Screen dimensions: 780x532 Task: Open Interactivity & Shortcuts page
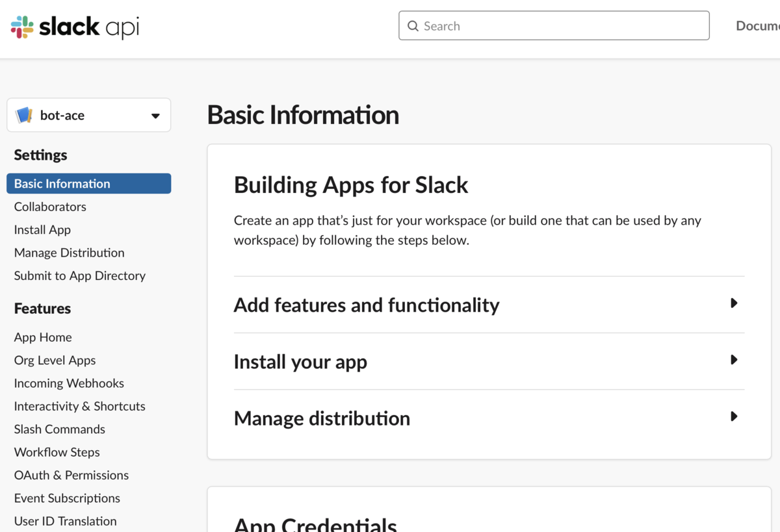click(80, 406)
